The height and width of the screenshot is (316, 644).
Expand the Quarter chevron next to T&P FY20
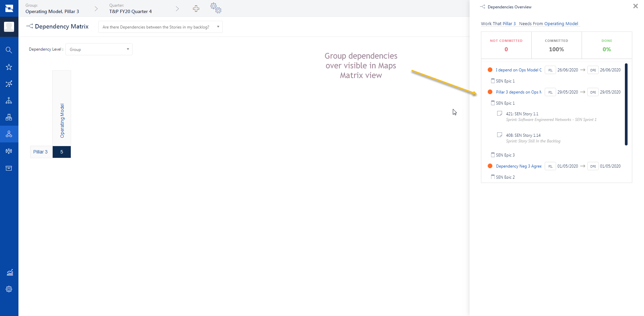[177, 8]
